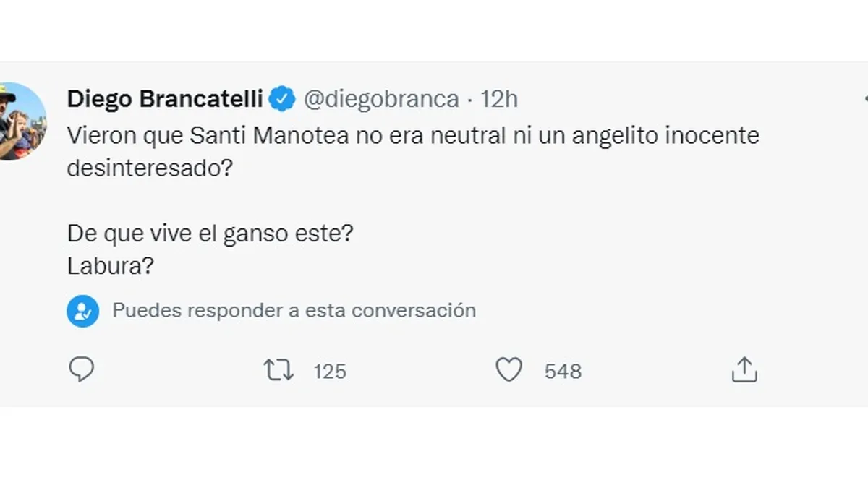Click "Puedes responder a esta conversación" text
The width and height of the screenshot is (868, 488).
click(294, 311)
